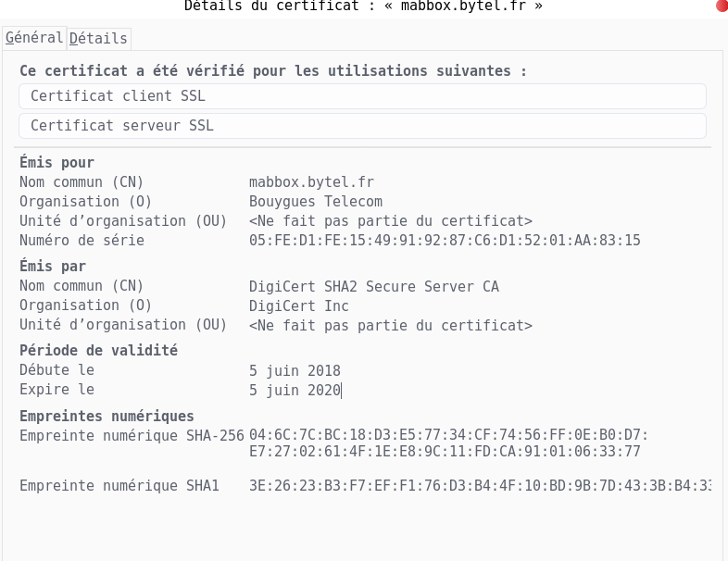This screenshot has height=561, width=728.
Task: Click the DigiCert SHA2 Secure Server CA value
Action: [374, 286]
